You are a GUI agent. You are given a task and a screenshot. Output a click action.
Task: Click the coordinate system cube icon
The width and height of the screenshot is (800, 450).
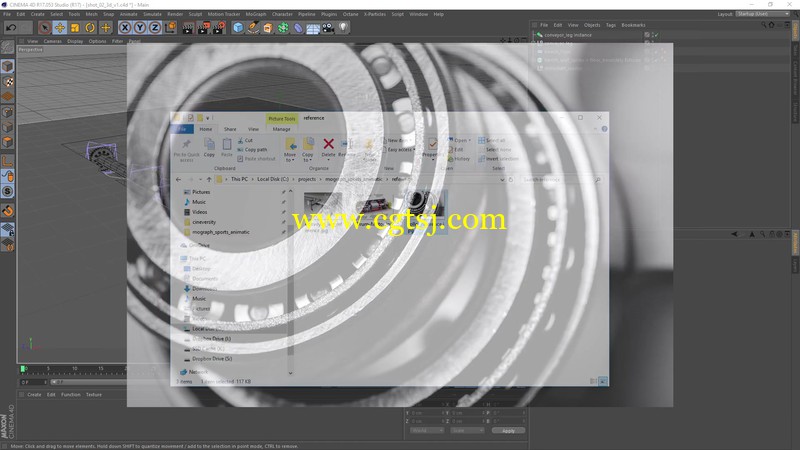171,27
